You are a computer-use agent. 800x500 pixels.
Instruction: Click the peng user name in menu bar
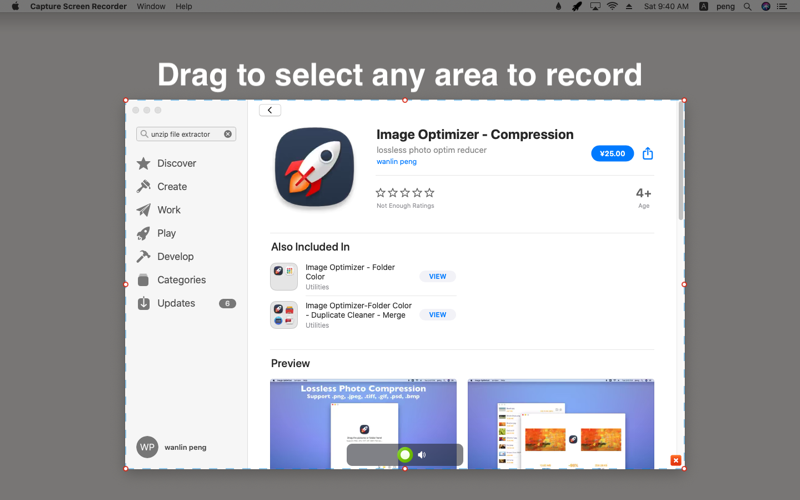tap(725, 7)
